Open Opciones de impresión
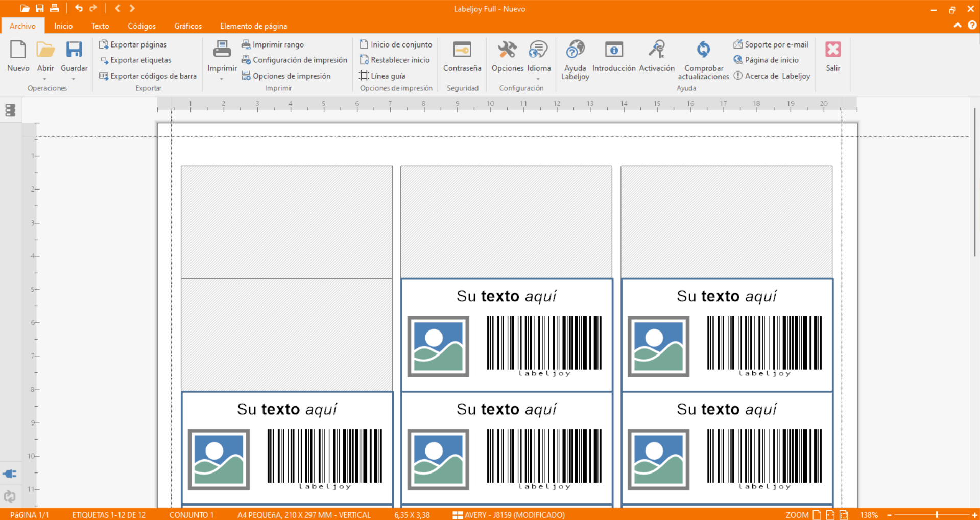The image size is (980, 520). pos(286,76)
